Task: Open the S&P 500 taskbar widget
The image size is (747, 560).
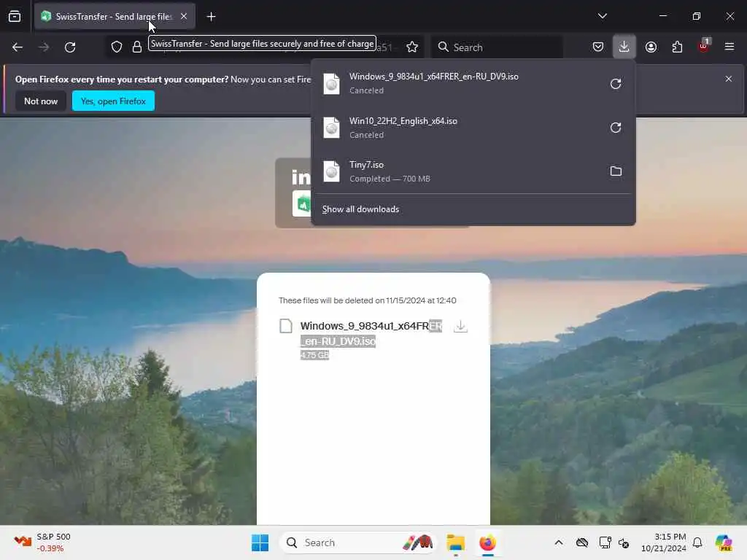Action: pos(42,542)
